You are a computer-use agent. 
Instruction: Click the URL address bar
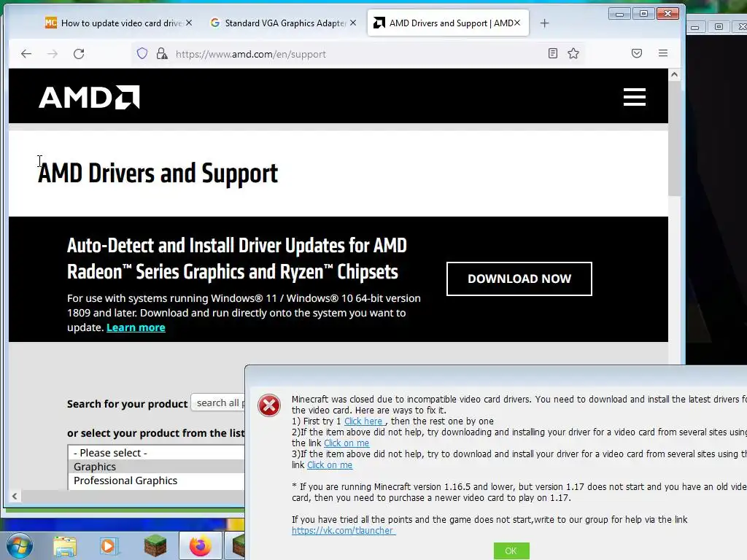(357, 54)
